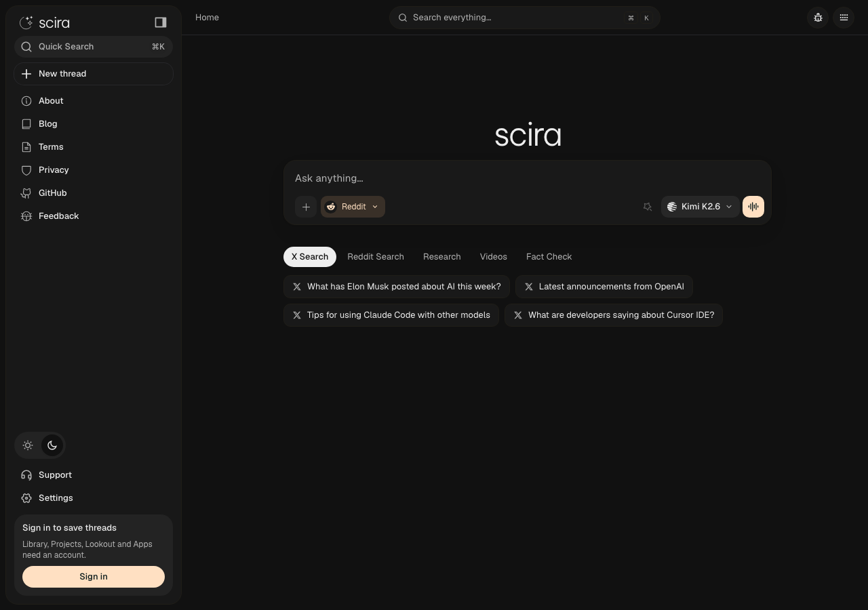Open the Feedback item
The width and height of the screenshot is (868, 610).
click(x=94, y=216)
